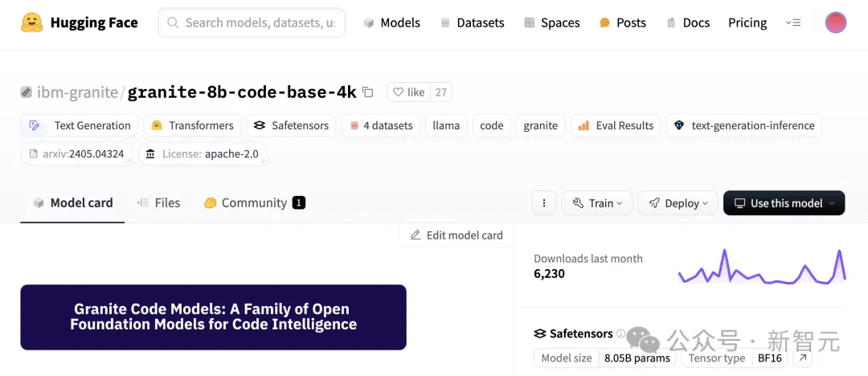Open Models in the top navigation
The width and height of the screenshot is (868, 376).
click(392, 22)
